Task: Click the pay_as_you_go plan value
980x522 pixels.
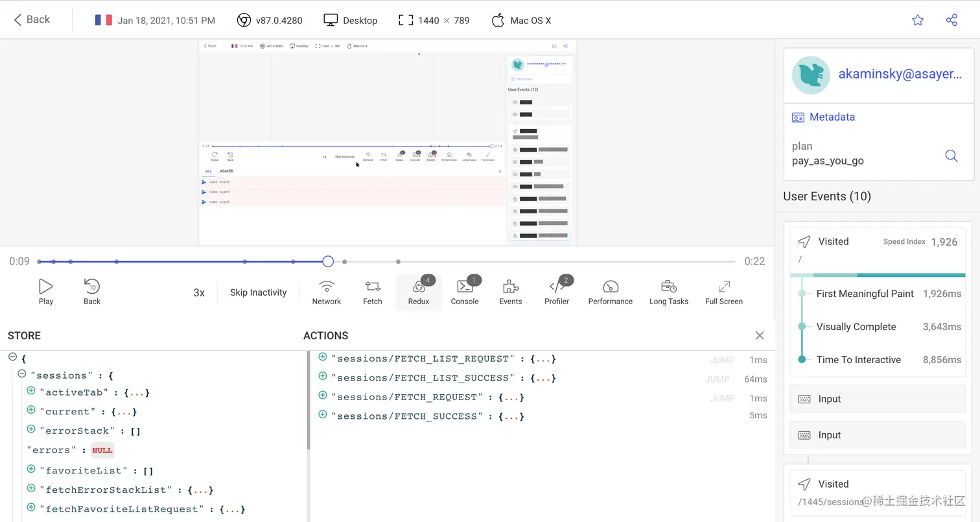Action: [828, 161]
